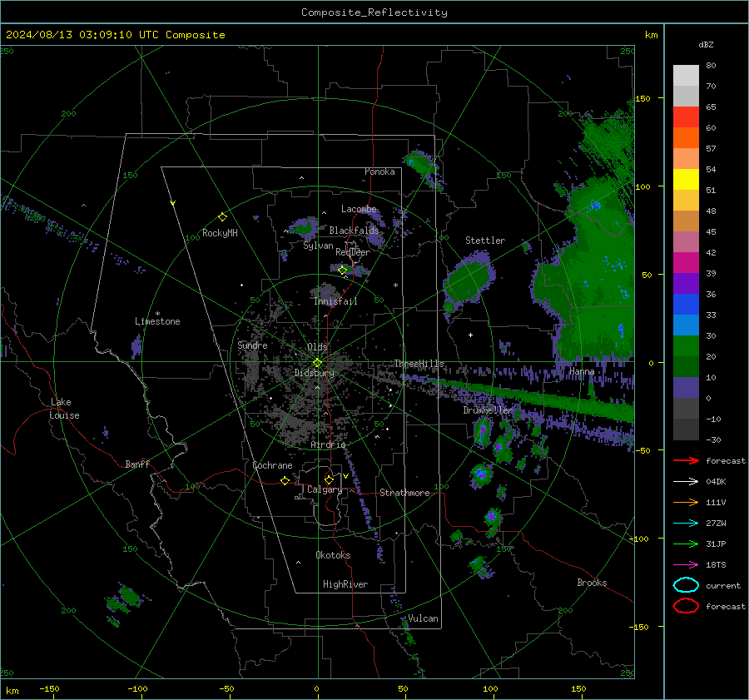Click the Vulcan city label
749x700 pixels.
(424, 618)
